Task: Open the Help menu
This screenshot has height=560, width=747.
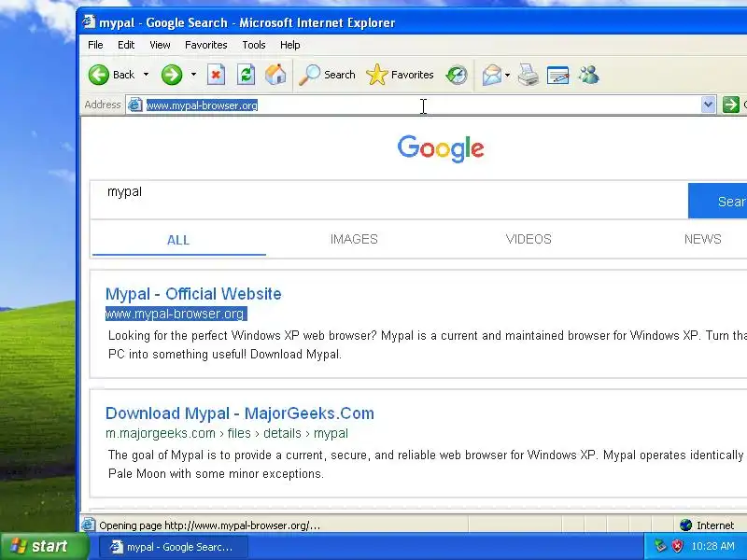Action: coord(289,45)
